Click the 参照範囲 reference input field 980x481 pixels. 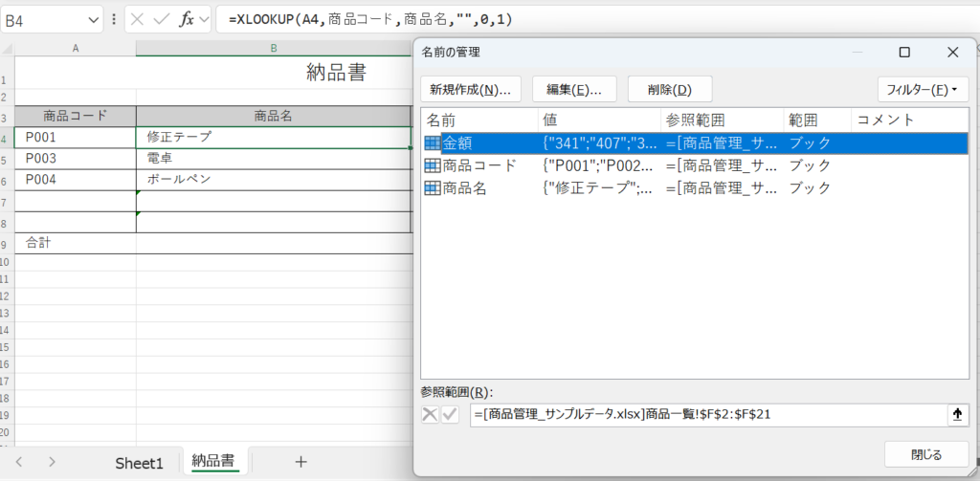click(x=706, y=414)
